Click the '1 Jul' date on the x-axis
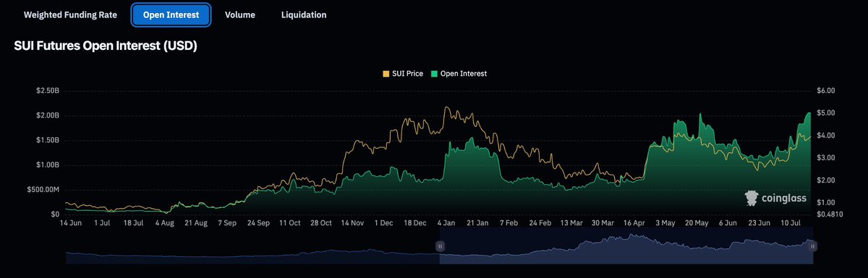The height and width of the screenshot is (278, 868). coord(102,224)
